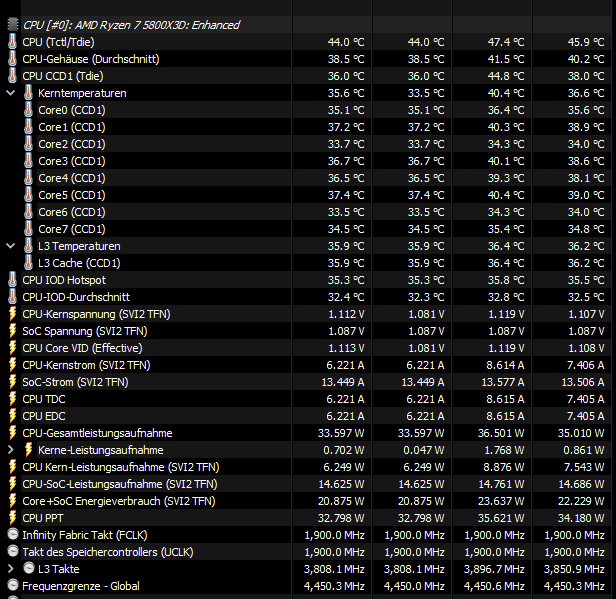Click thermometer icon beside CPU CCD1 (Tdie)
Image resolution: width=616 pixels, height=599 pixels.
pos(13,76)
